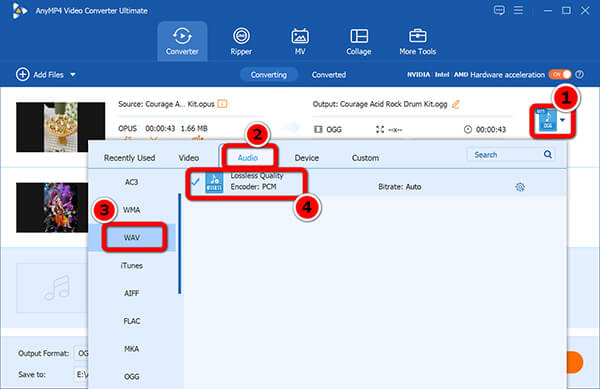This screenshot has width=600, height=389.
Task: Select iTunes in the format list
Action: pyautogui.click(x=131, y=265)
